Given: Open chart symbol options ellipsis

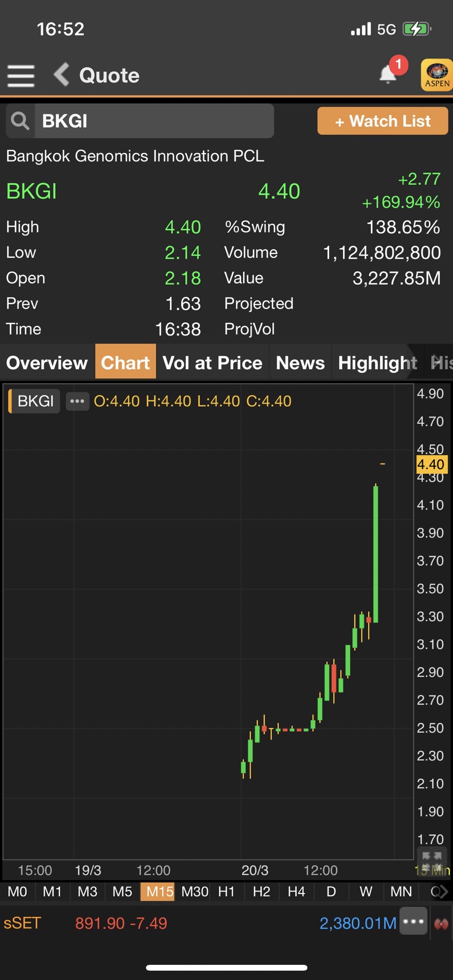Looking at the screenshot, I should (77, 401).
